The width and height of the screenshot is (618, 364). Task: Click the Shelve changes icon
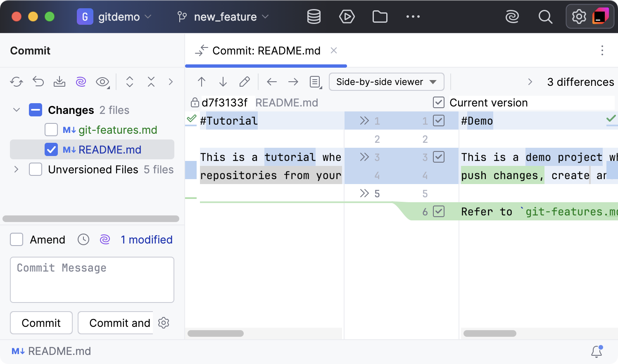(59, 82)
